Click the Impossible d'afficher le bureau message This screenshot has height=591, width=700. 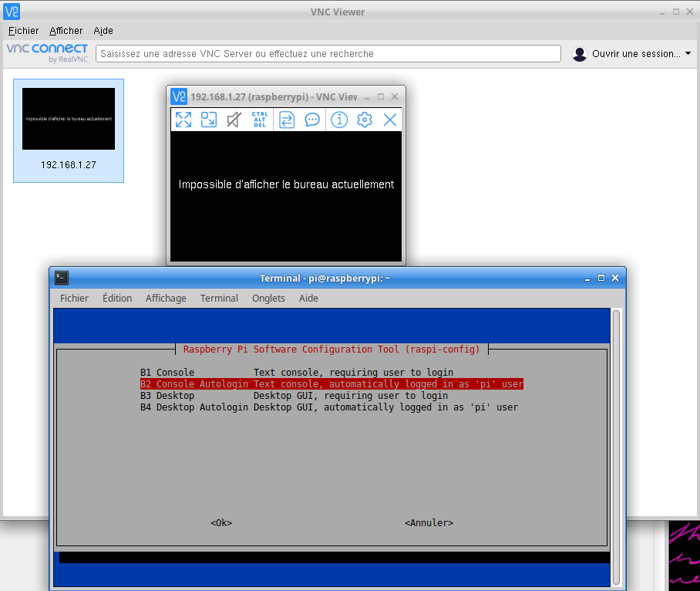coord(286,184)
